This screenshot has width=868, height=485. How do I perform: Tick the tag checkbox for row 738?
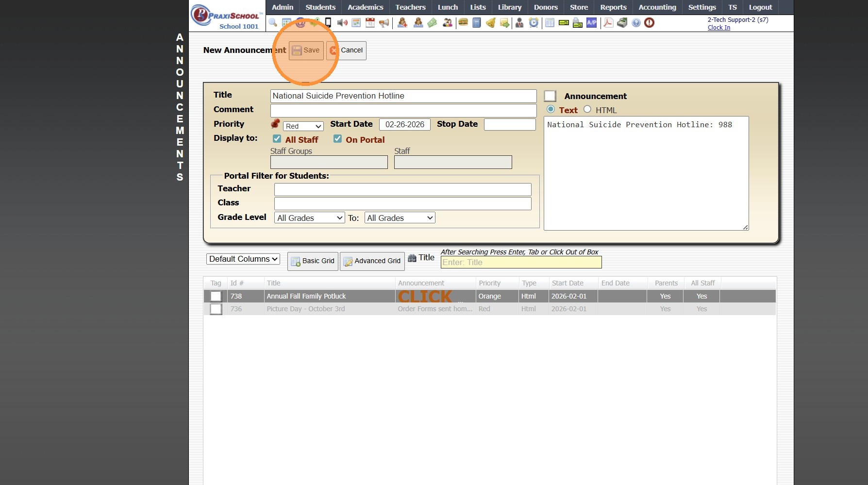pos(216,296)
